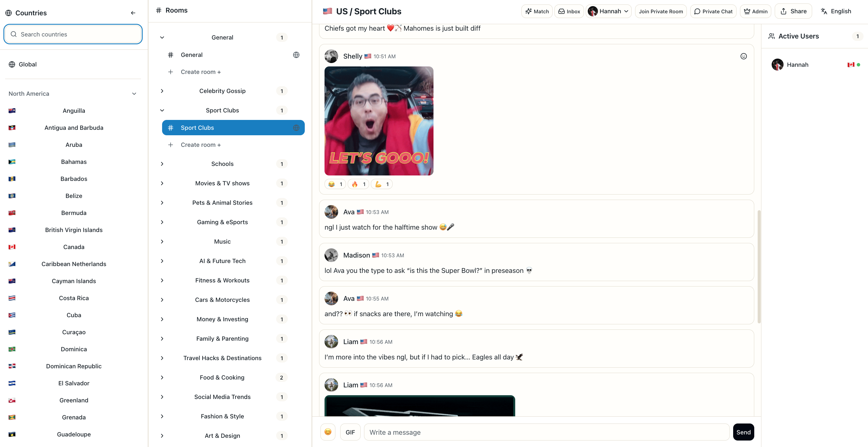Open the Admin panel
The image size is (868, 447).
[755, 11]
